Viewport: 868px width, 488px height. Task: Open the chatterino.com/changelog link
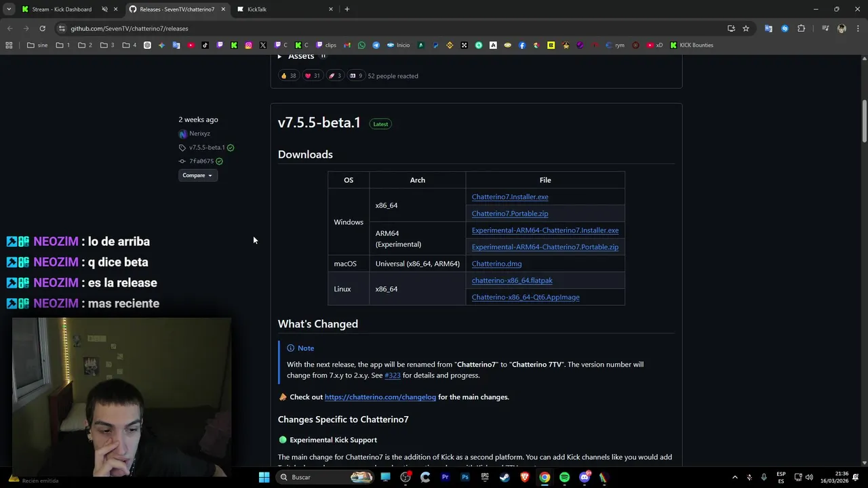coord(380,397)
